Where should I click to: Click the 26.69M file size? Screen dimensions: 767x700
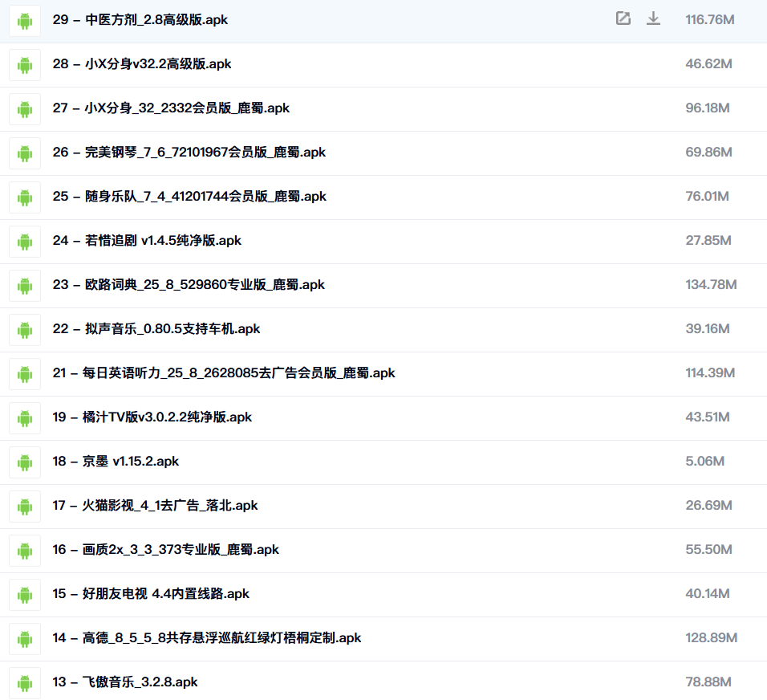[x=708, y=505]
